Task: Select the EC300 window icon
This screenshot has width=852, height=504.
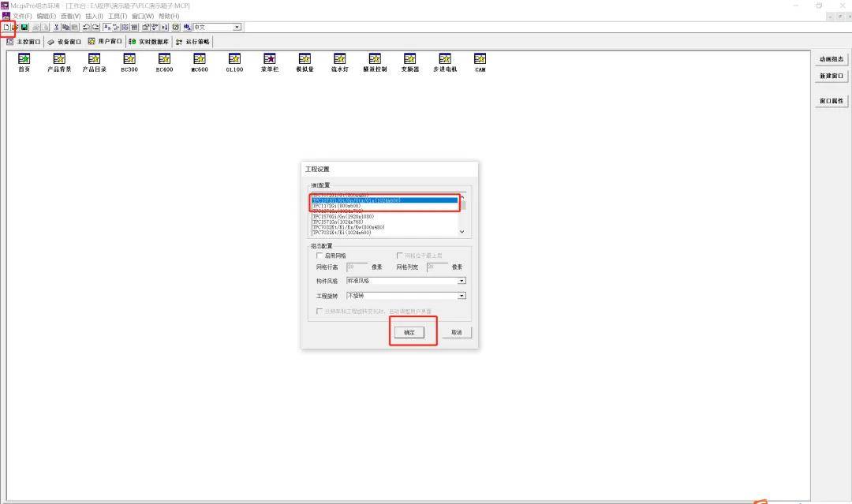Action: (129, 59)
